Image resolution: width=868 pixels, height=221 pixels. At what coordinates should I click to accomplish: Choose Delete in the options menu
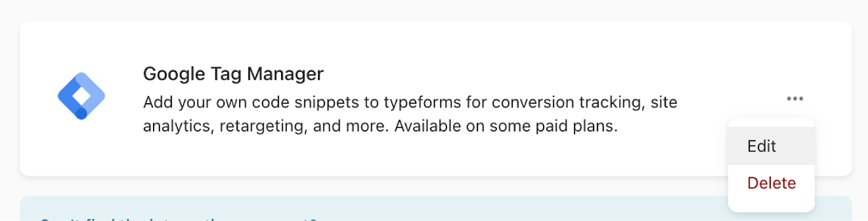(x=771, y=183)
